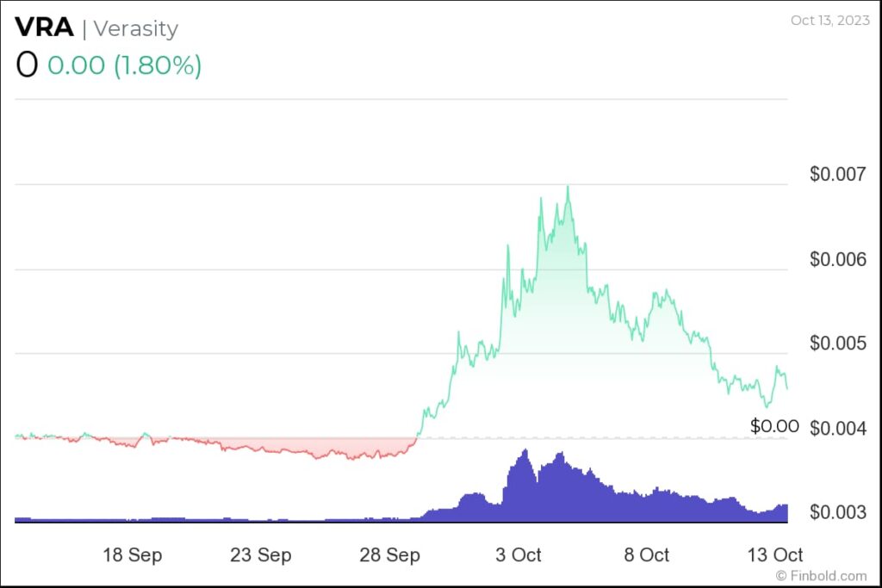Click the 1.80% change percentage
This screenshot has width=882, height=588.
pos(158,65)
